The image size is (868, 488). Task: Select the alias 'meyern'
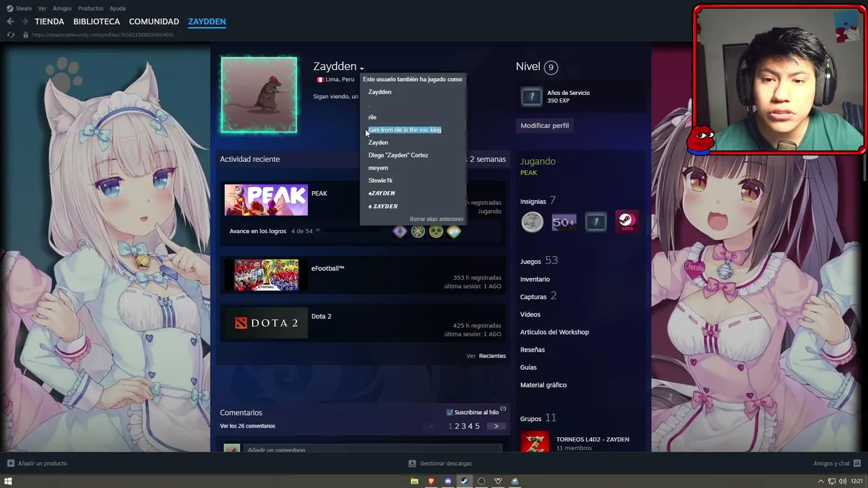[x=378, y=168]
